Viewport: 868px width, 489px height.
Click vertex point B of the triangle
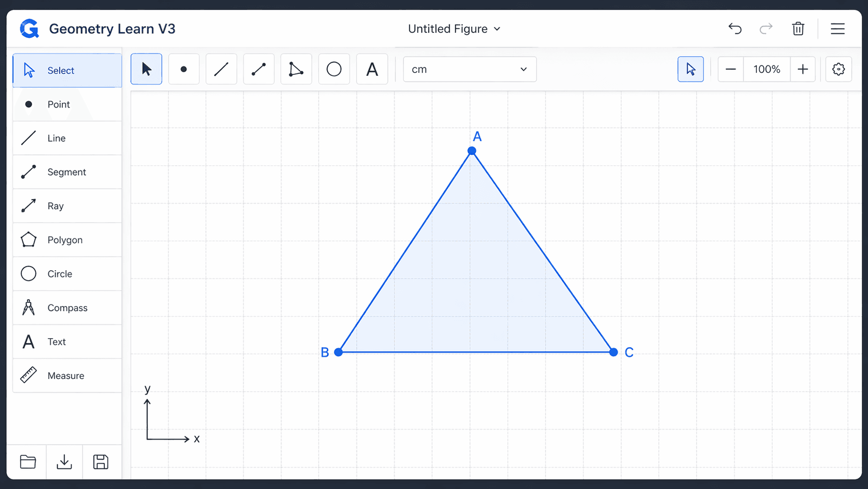338,352
